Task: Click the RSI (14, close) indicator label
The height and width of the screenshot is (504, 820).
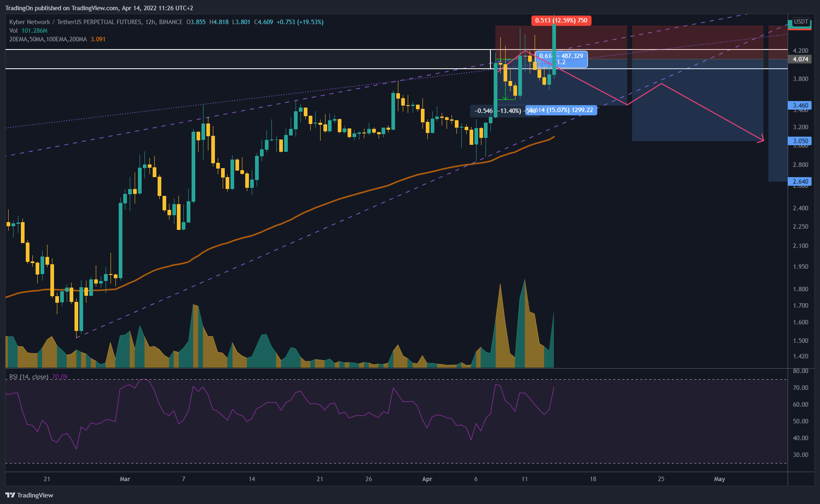Action: point(29,376)
